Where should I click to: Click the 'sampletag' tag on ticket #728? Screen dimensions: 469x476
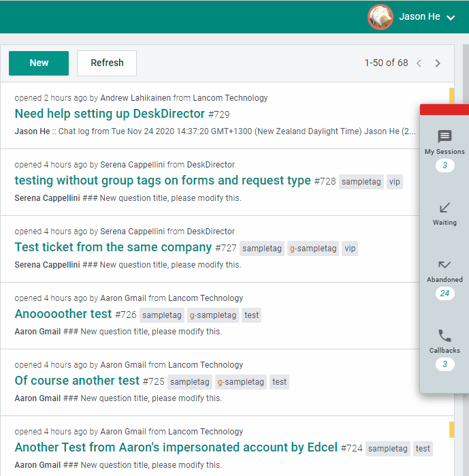pos(361,182)
